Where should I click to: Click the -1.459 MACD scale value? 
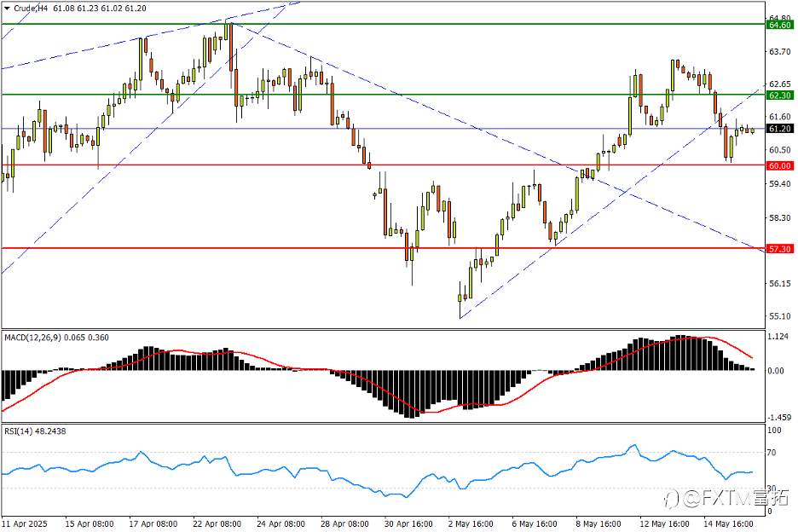(x=778, y=418)
